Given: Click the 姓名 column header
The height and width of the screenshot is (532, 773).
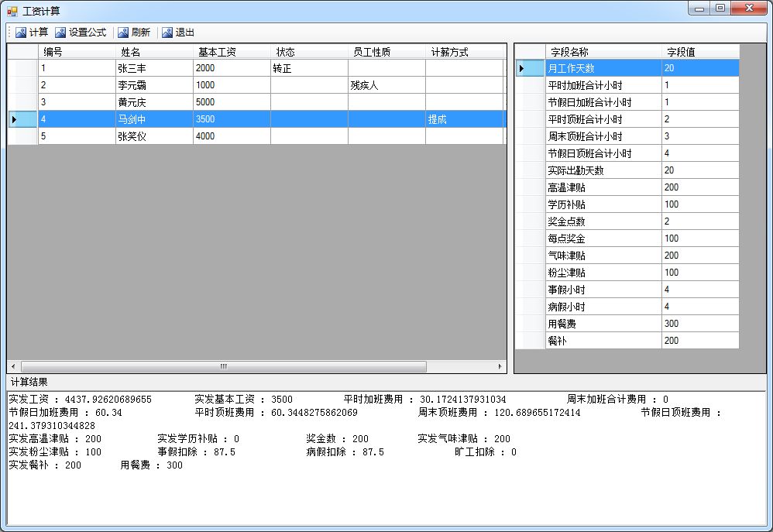Looking at the screenshot, I should click(154, 52).
